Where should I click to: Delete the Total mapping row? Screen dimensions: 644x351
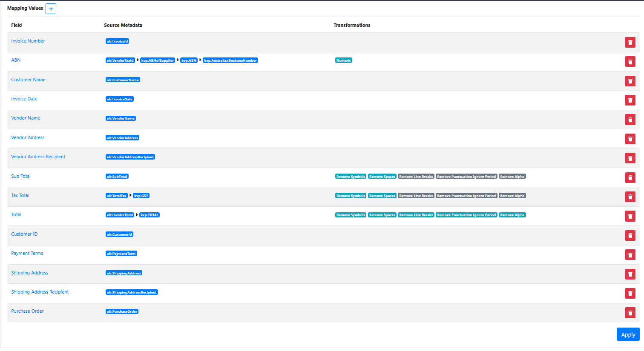click(630, 216)
